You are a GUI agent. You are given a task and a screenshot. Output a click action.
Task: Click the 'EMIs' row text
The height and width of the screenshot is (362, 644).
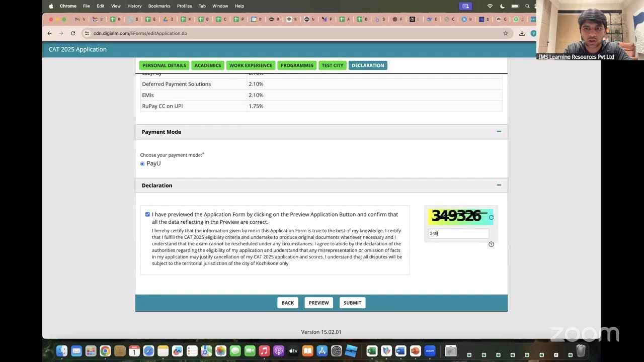point(148,95)
